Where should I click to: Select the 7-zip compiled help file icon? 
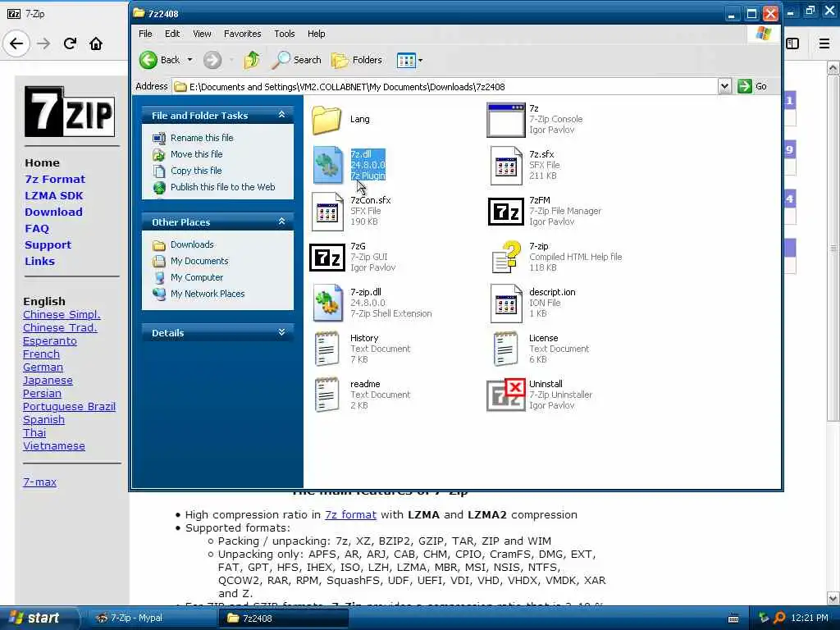point(506,257)
